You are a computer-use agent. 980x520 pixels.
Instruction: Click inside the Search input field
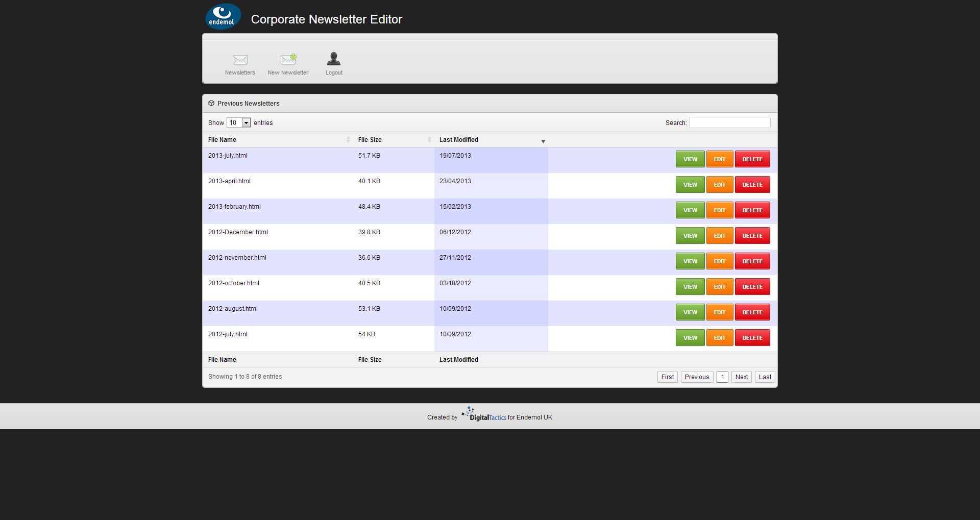click(729, 123)
